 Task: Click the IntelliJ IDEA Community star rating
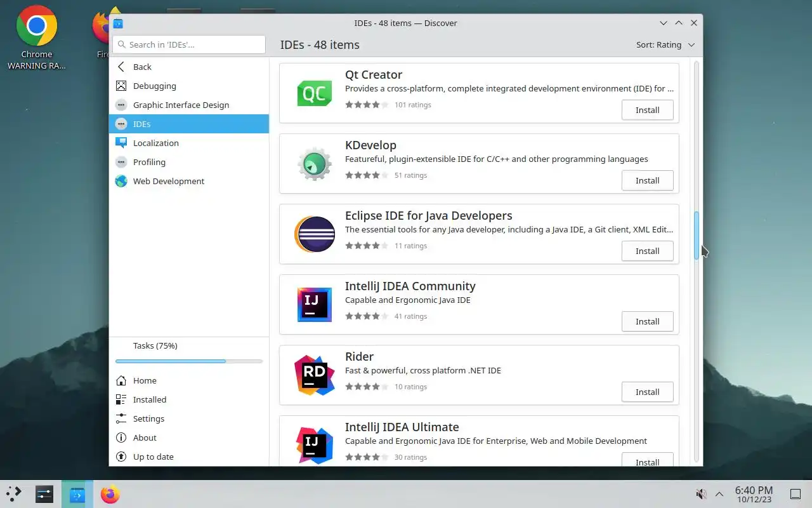coord(367,316)
